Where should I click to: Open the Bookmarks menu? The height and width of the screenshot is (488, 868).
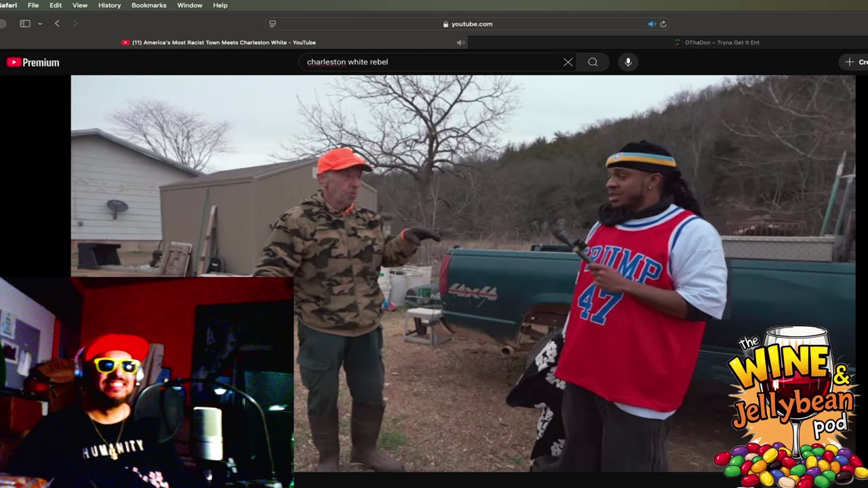(x=149, y=5)
